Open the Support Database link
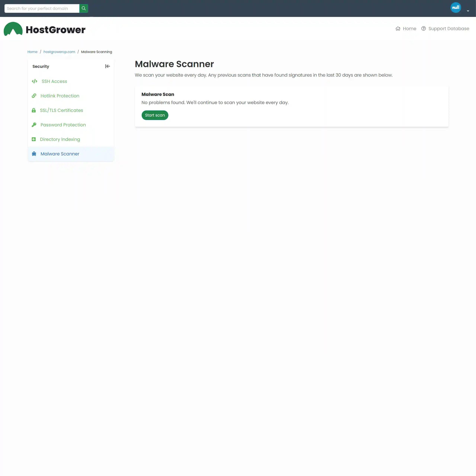Viewport: 476px width, 476px height. (448, 29)
